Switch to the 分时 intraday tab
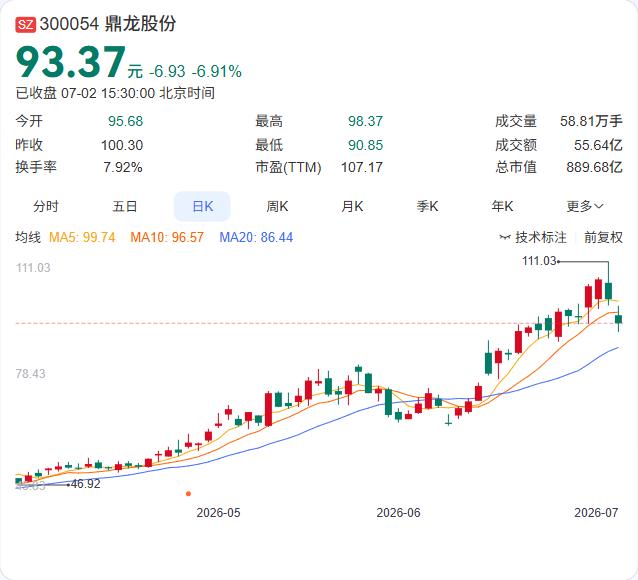 pyautogui.click(x=46, y=206)
